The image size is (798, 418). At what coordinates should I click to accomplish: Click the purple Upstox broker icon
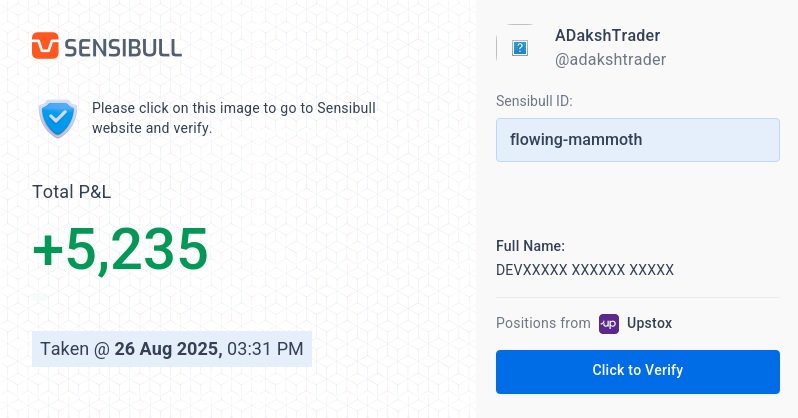click(609, 324)
